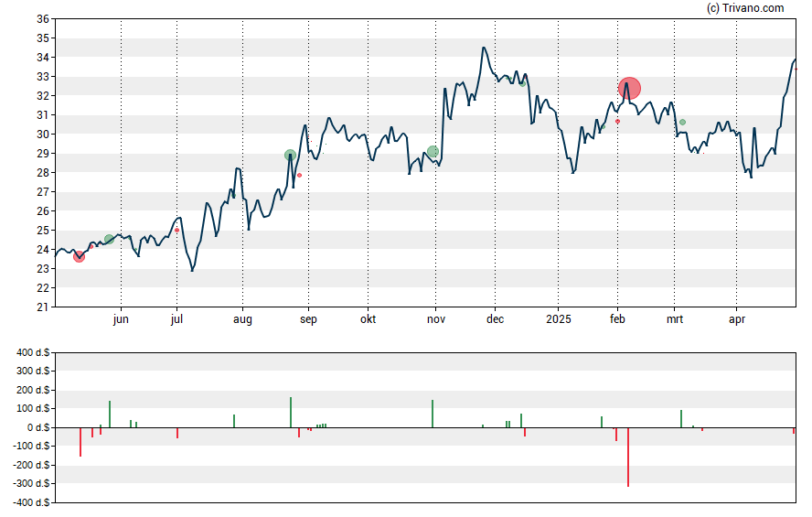Click the green bar in early March
Screen dimensions: 812x517
pos(681,418)
